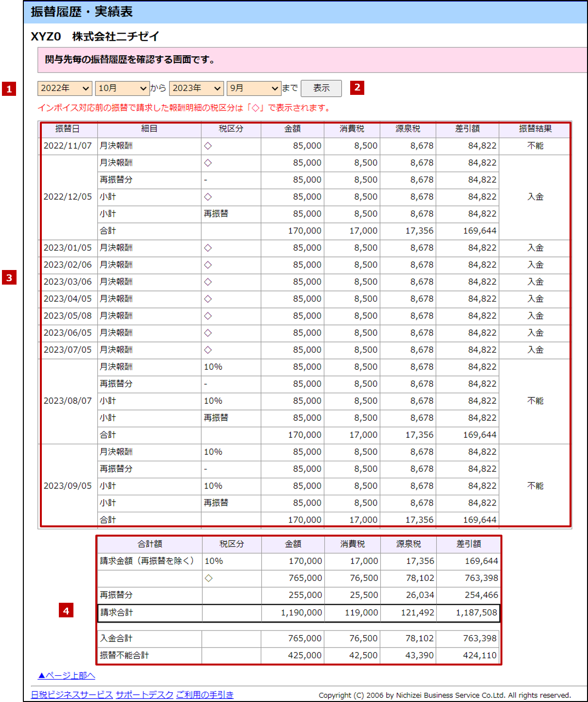Select the 2022/11/07 transfer date cell

pos(68,146)
